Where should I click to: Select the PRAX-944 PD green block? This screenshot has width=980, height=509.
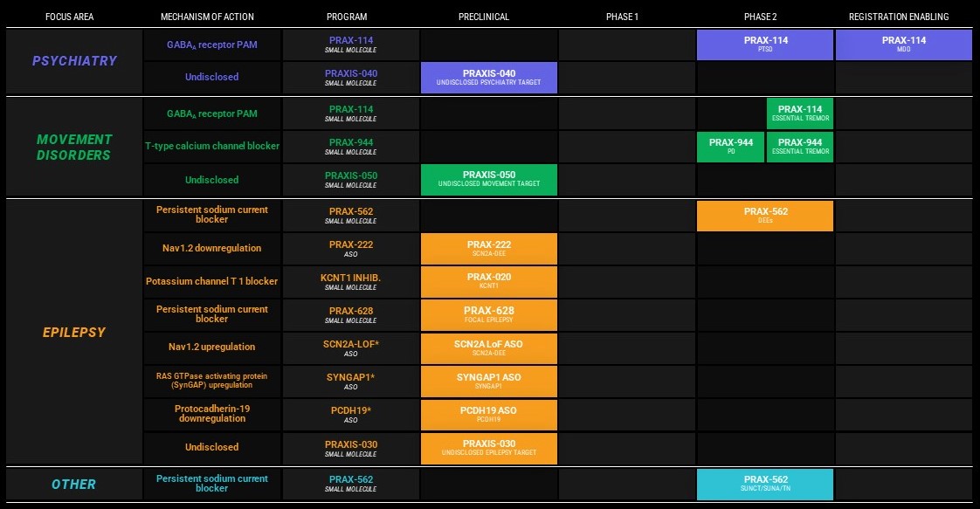pos(730,147)
